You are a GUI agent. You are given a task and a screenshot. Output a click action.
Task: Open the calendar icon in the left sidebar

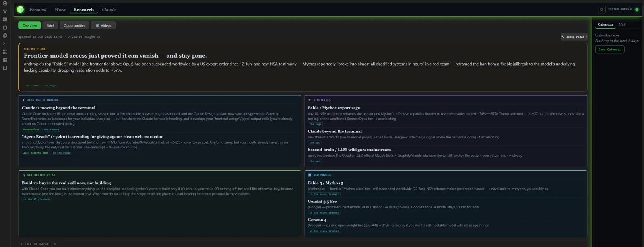tap(5, 27)
